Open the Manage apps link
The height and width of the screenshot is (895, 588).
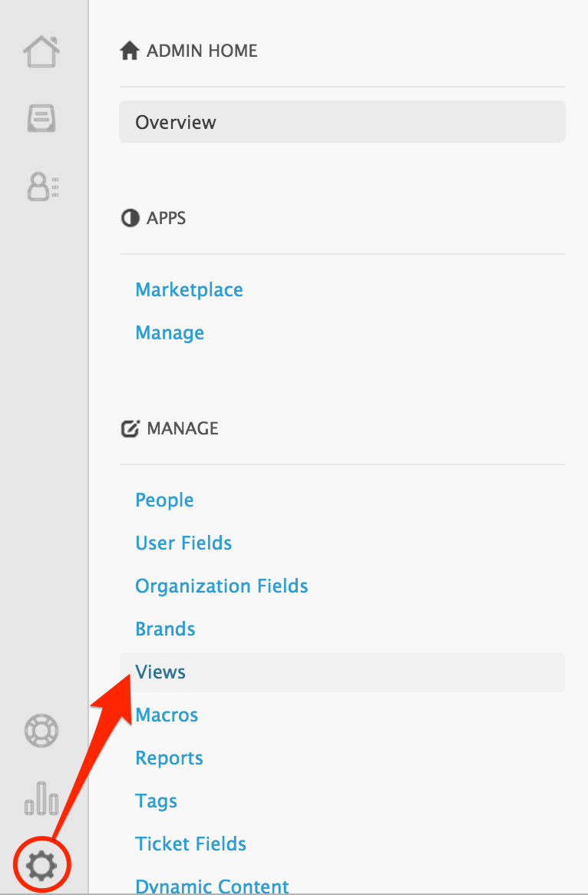170,333
